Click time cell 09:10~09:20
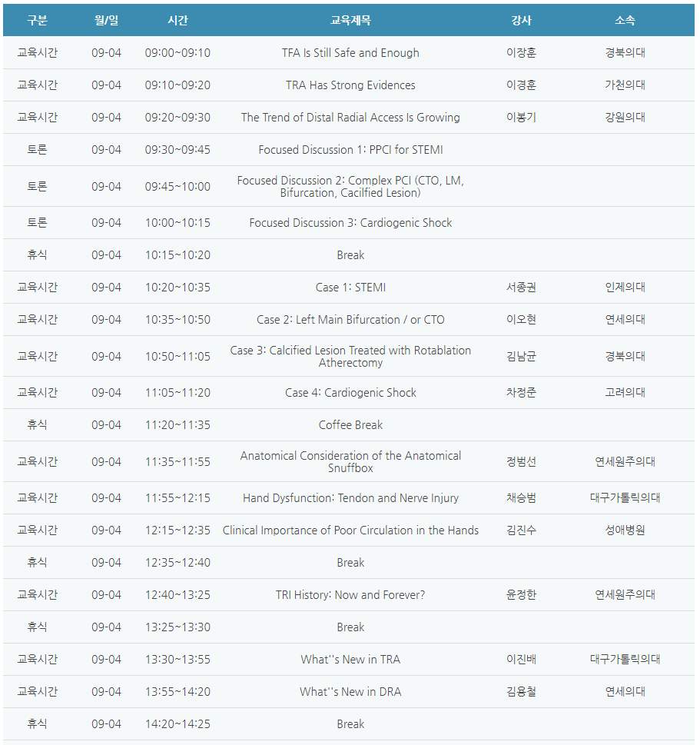Screen dimensions: 700x745 coord(177,85)
